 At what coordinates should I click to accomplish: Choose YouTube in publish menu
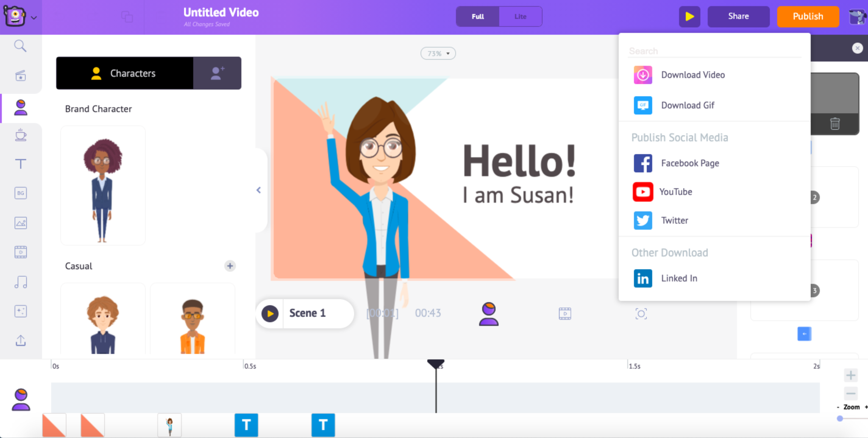[x=675, y=192]
